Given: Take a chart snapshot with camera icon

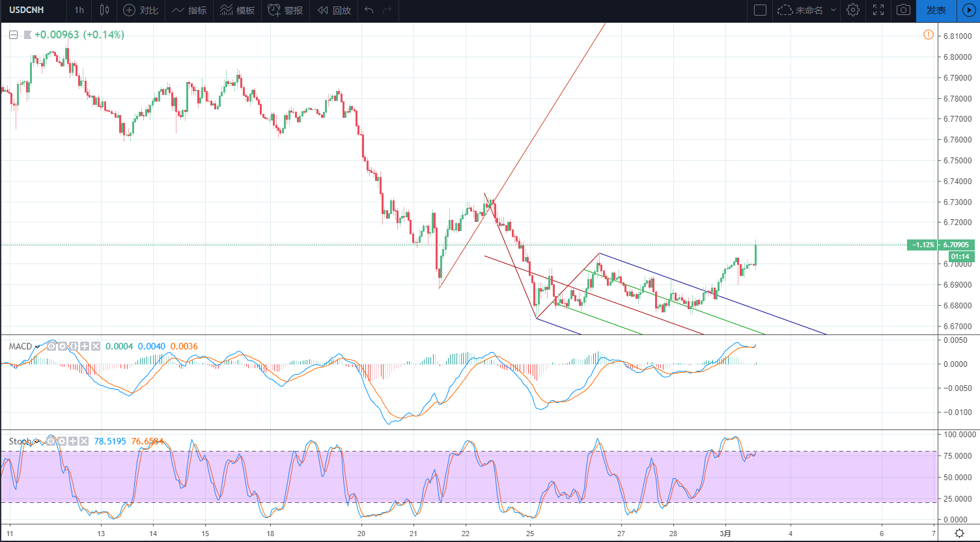Looking at the screenshot, I should click(x=903, y=10).
